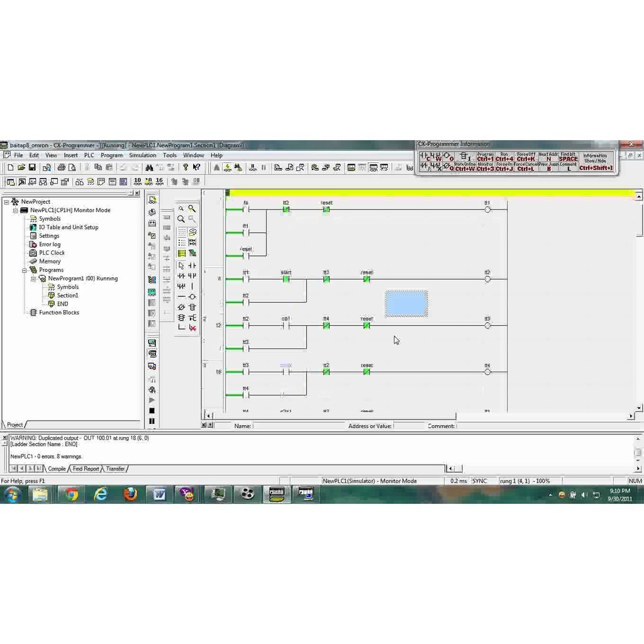Select the blue highlighted ladder cell

coord(406,304)
